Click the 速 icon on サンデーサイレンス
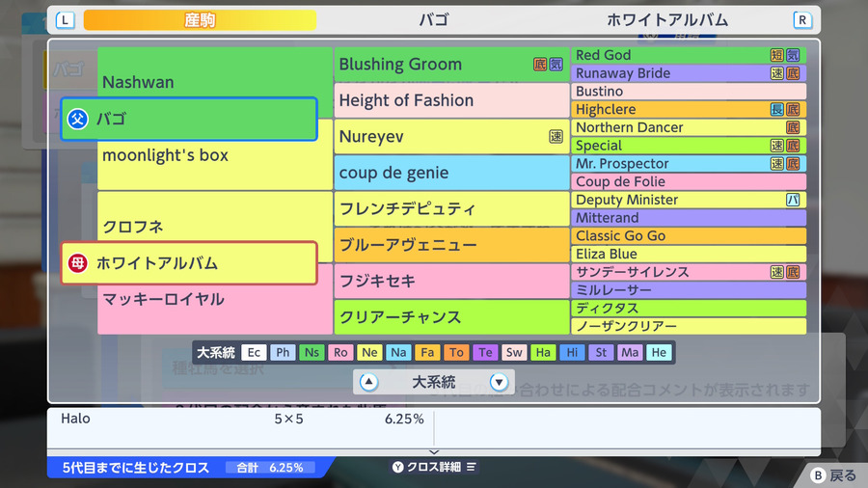 [777, 272]
